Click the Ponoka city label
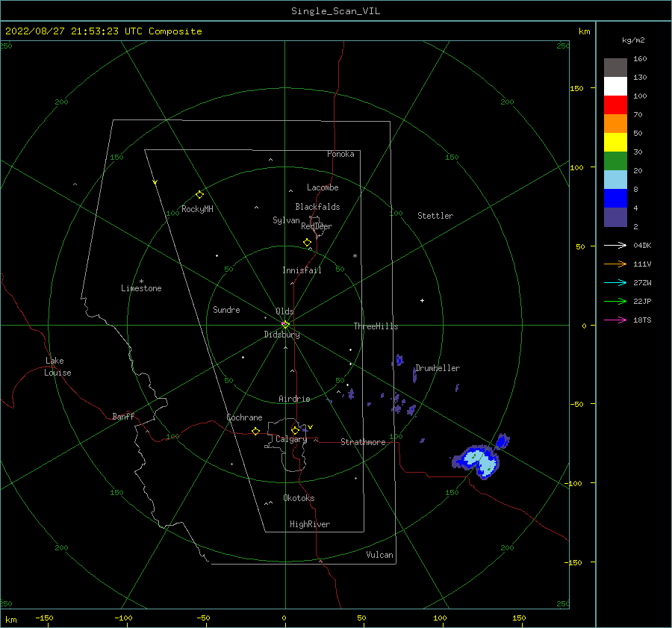Viewport: 672px width, 628px height. 340,154
